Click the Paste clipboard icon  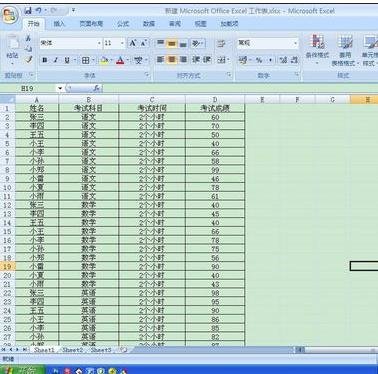click(13, 43)
